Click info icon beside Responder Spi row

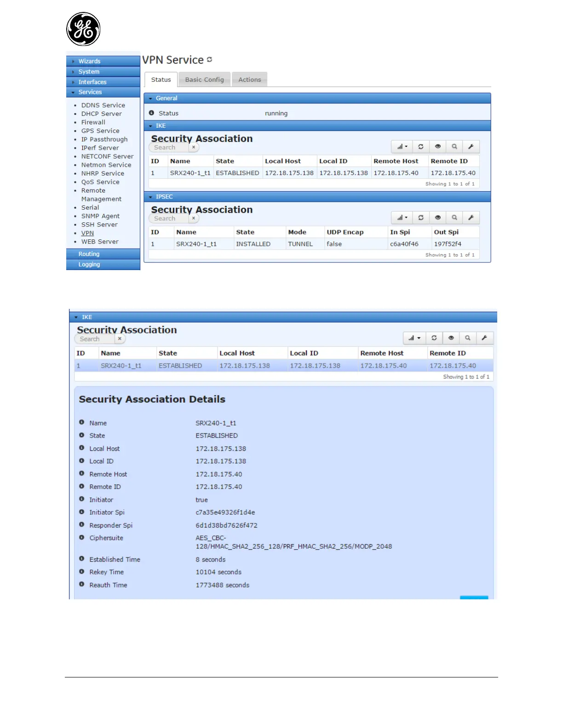click(81, 525)
